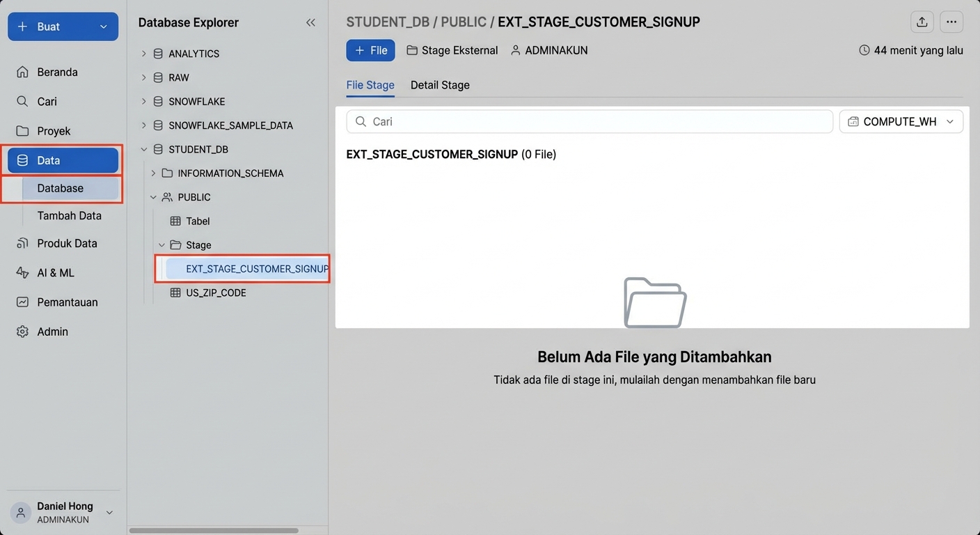Open the Proyek section
The height and width of the screenshot is (535, 980).
click(54, 130)
